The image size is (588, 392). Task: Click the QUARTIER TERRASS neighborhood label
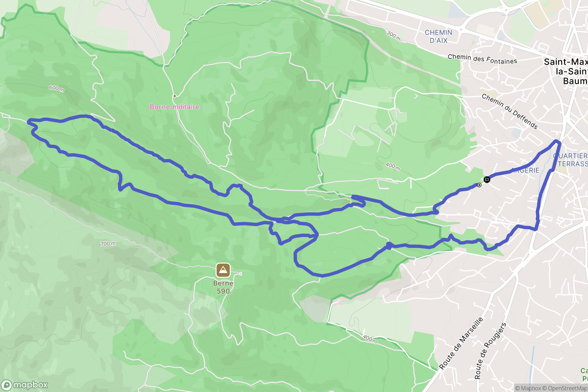click(x=571, y=160)
